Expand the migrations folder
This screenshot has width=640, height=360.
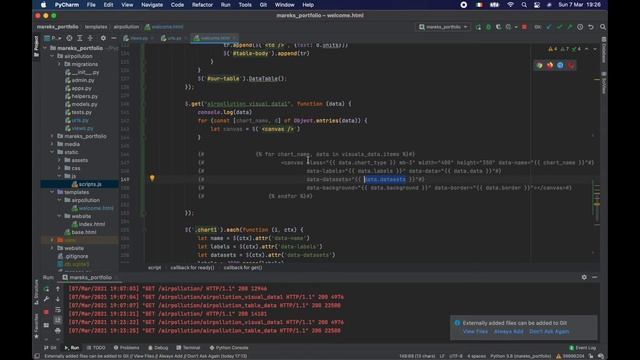pyautogui.click(x=60, y=64)
